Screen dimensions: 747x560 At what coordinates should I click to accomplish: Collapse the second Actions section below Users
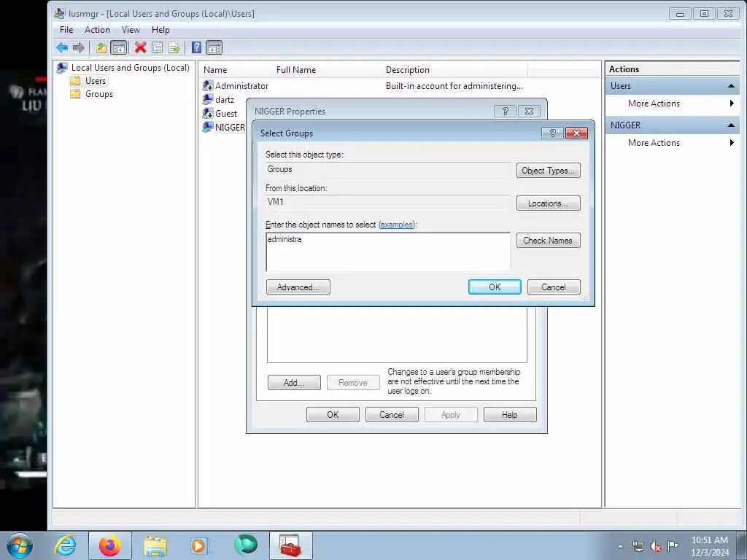[731, 125]
